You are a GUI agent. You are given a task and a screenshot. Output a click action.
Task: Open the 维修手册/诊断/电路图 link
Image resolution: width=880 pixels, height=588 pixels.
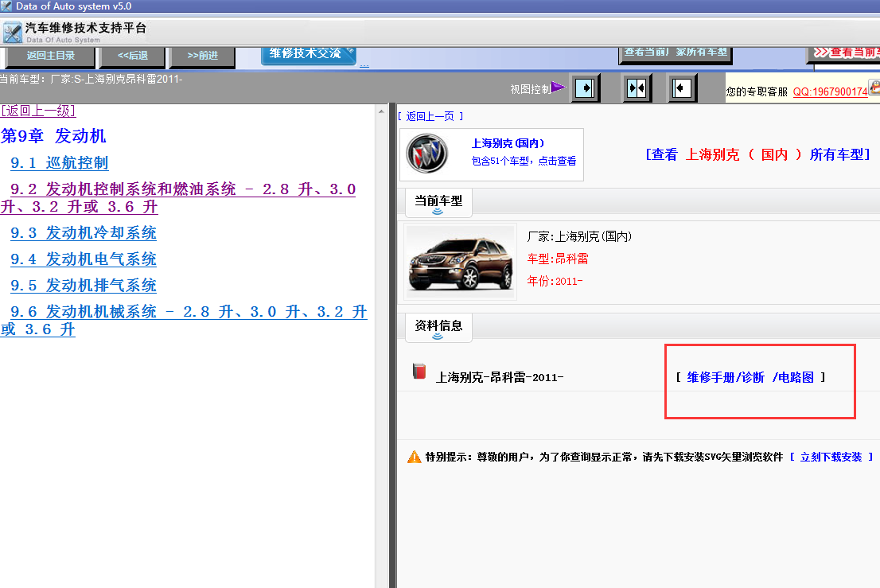(750, 377)
